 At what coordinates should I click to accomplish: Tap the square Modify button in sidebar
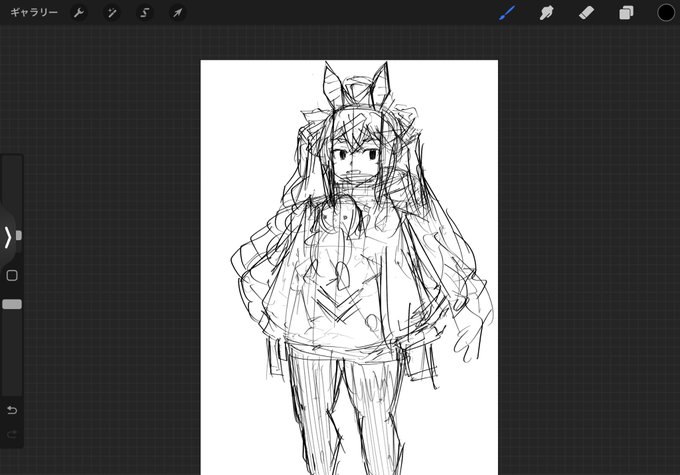pyautogui.click(x=12, y=275)
